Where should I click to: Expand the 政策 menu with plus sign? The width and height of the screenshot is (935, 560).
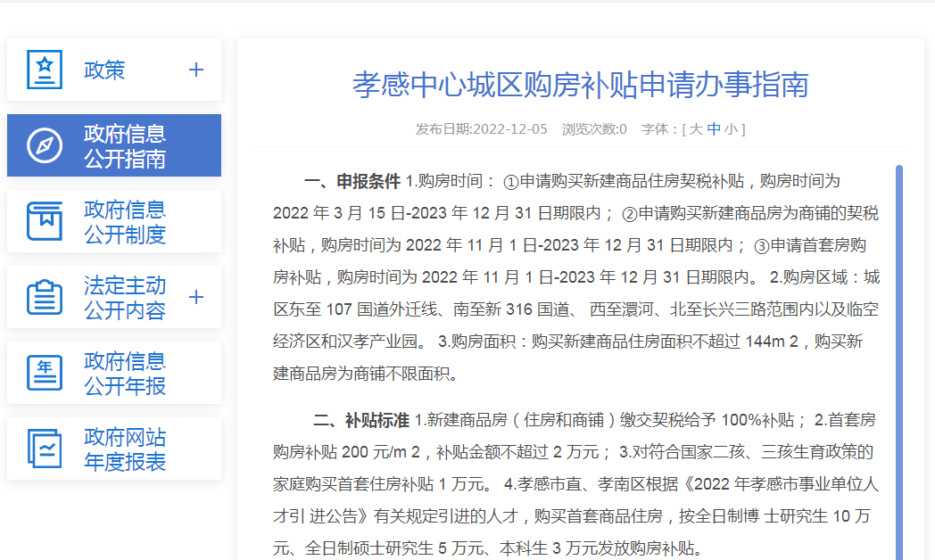point(196,70)
